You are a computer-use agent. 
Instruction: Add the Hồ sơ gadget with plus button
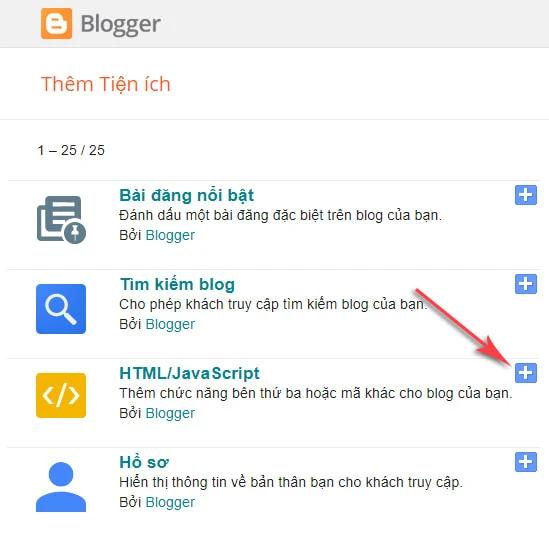click(x=526, y=462)
